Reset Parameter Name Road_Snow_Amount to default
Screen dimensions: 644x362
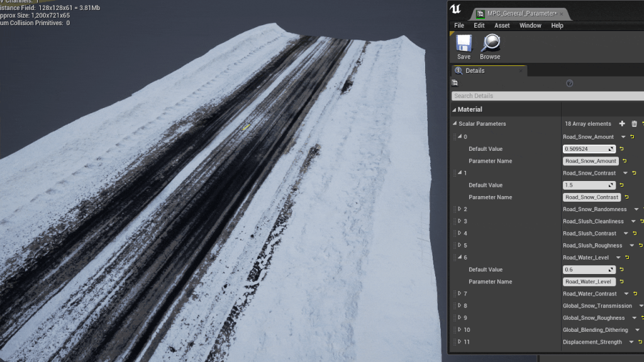(625, 161)
